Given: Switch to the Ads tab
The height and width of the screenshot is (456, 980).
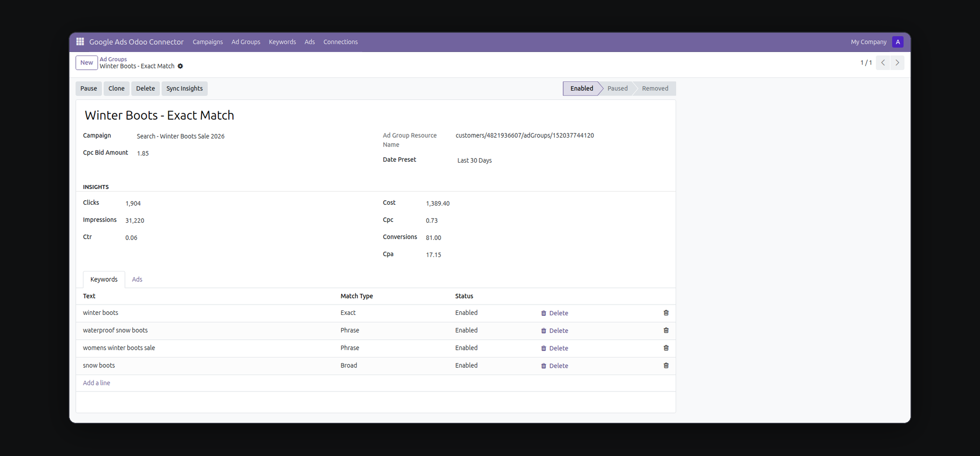Looking at the screenshot, I should pyautogui.click(x=137, y=279).
